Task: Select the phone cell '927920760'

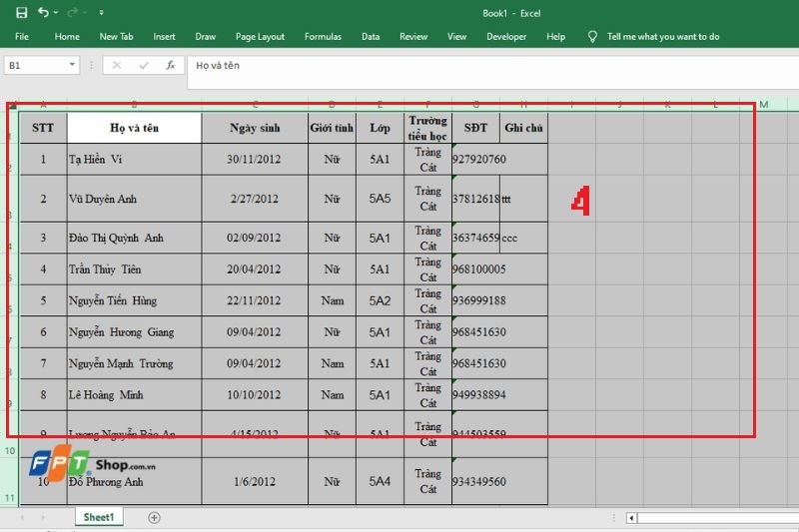Action: pyautogui.click(x=475, y=160)
